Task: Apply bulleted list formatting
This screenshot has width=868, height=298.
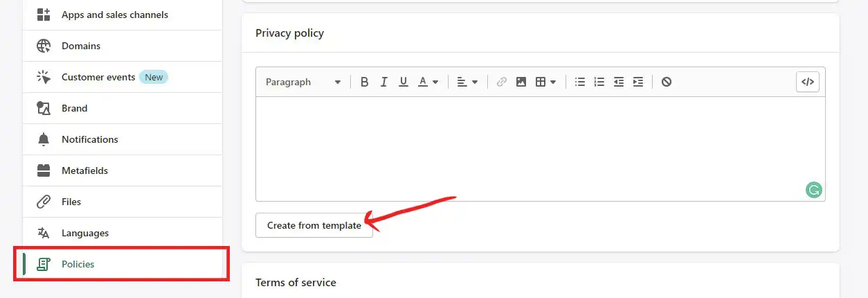Action: point(580,82)
